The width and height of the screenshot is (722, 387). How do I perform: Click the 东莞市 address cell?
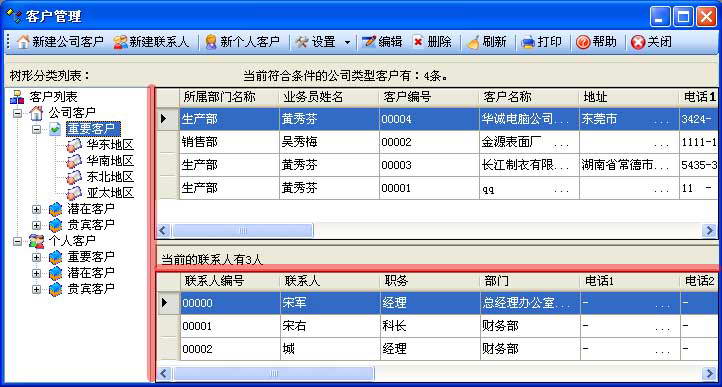click(x=629, y=119)
